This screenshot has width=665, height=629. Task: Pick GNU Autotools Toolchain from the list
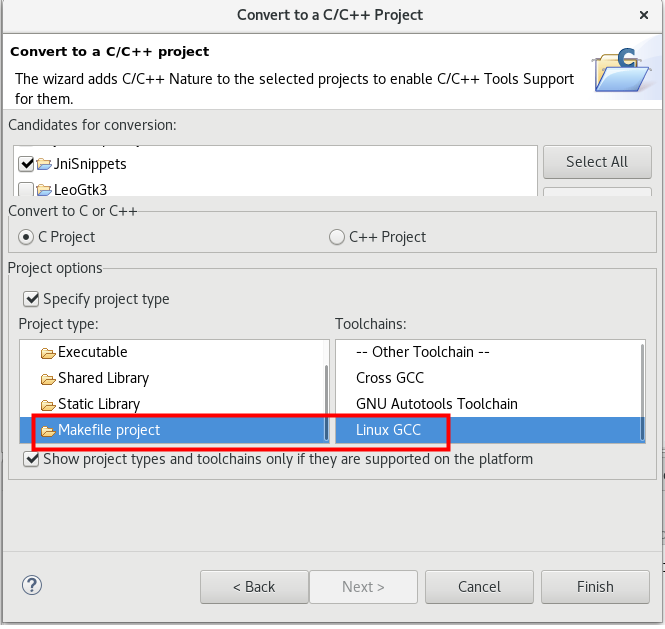[437, 404]
